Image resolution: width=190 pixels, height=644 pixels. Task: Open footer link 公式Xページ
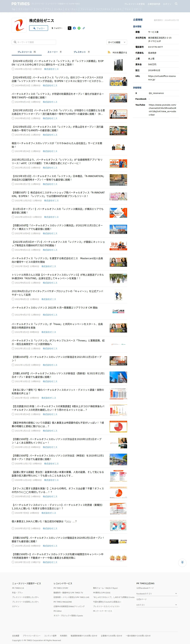pos(141,599)
